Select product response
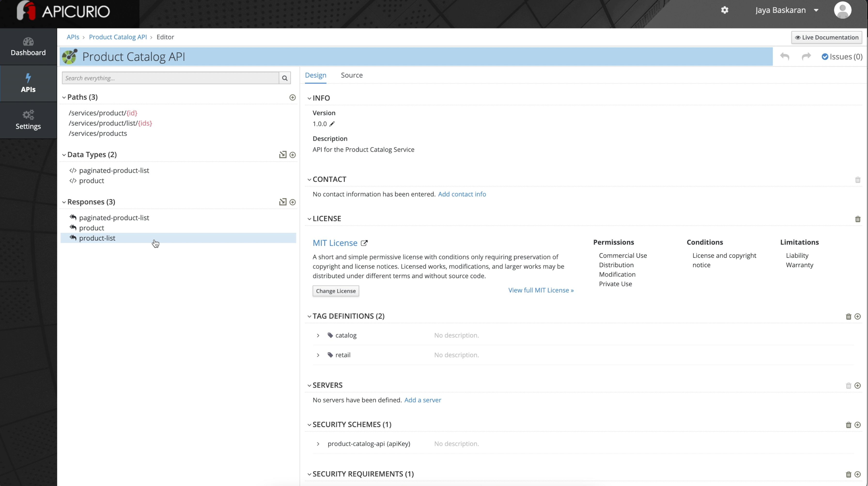868x486 pixels. (91, 228)
